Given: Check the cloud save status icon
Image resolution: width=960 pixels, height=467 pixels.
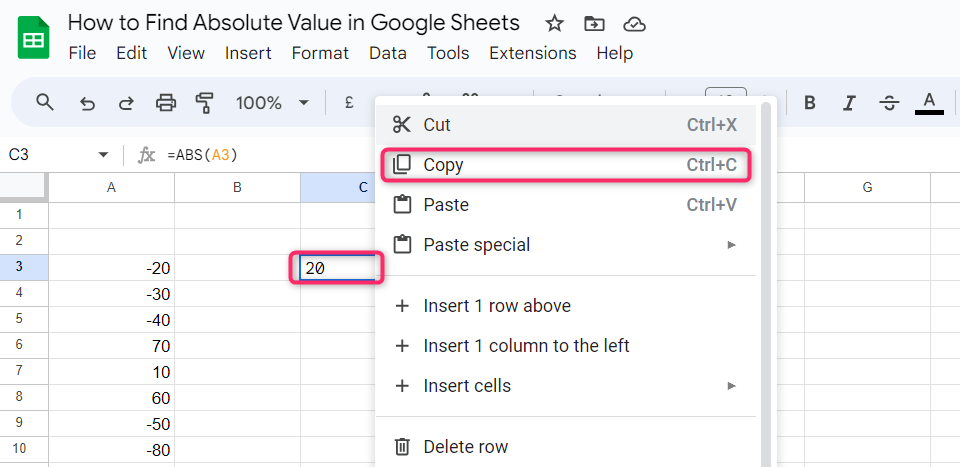Looking at the screenshot, I should tap(633, 23).
